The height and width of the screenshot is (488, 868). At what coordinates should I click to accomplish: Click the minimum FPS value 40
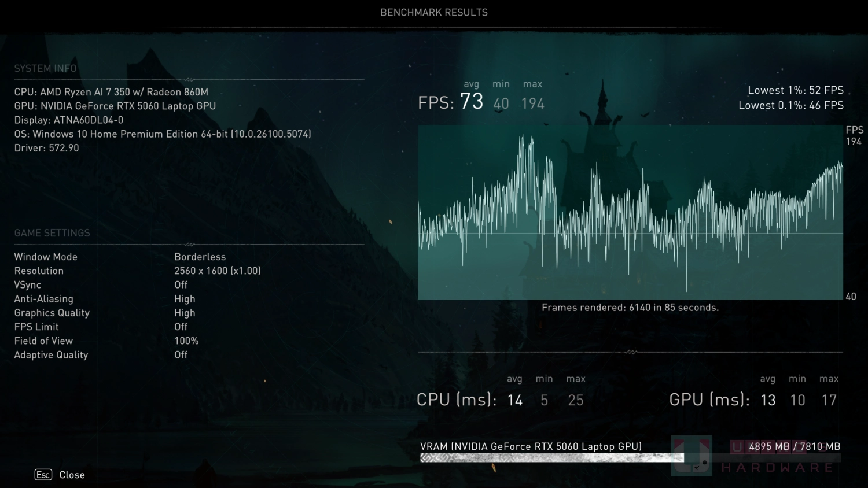(x=501, y=103)
